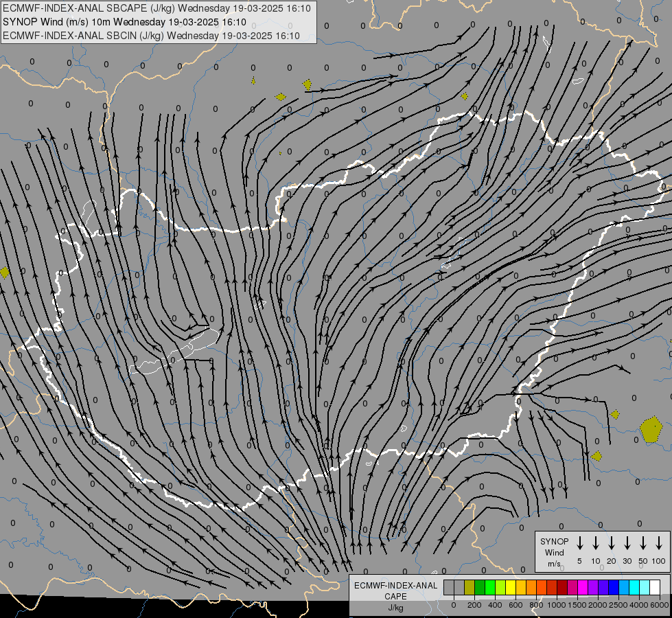Pick the dark green swatch in the CAPE legend
Viewport: 672px width, 618px height.
click(x=480, y=587)
